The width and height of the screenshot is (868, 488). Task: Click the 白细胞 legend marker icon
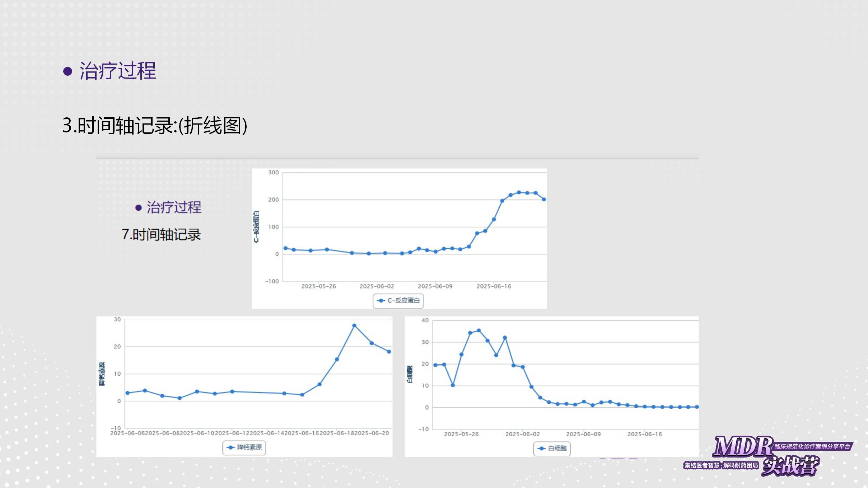pyautogui.click(x=541, y=449)
